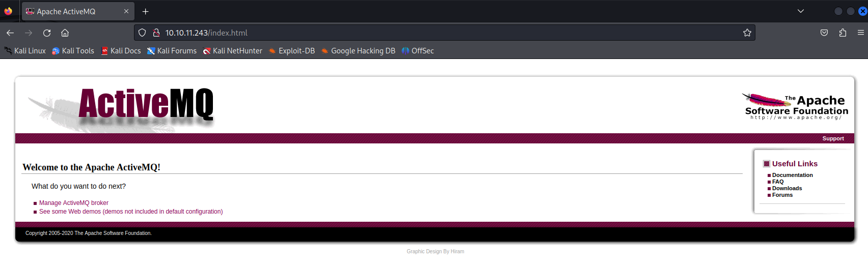This screenshot has height=267, width=868.
Task: Open the Firefox icon in the title bar
Action: [x=8, y=11]
